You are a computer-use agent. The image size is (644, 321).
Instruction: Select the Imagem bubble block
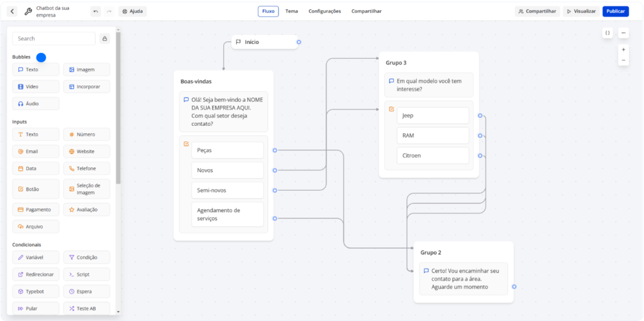point(87,69)
